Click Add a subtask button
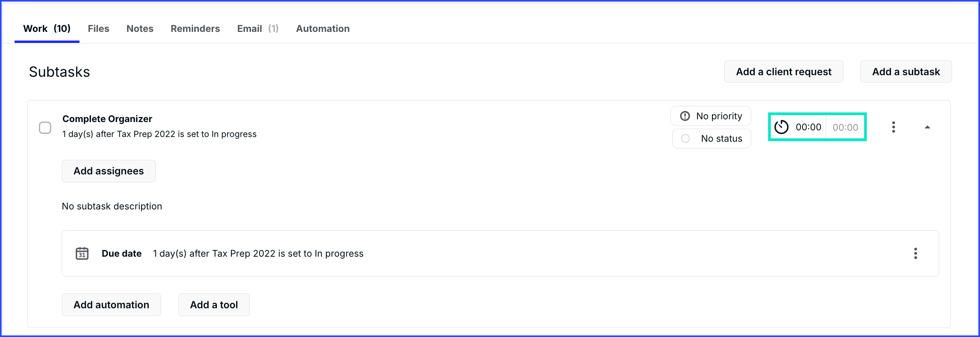This screenshot has width=980, height=337. coord(906,72)
